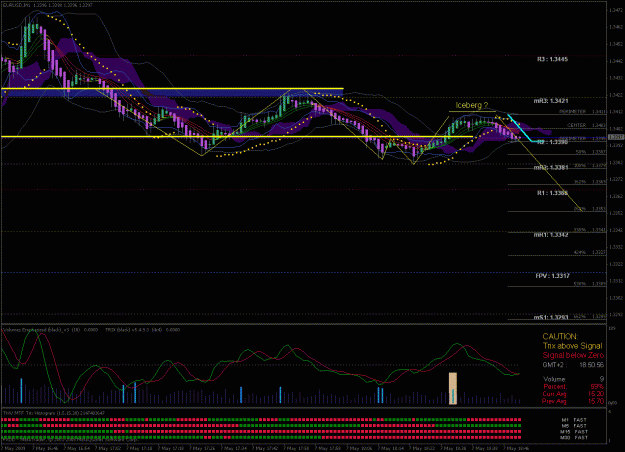Select the lower yellow horizontal support line
625x452 pixels.
[237, 137]
